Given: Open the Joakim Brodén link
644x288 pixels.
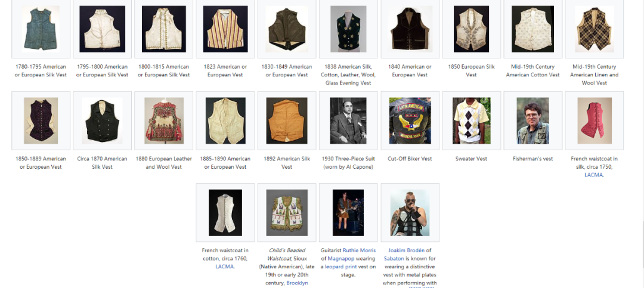Looking at the screenshot, I should click(x=406, y=250).
